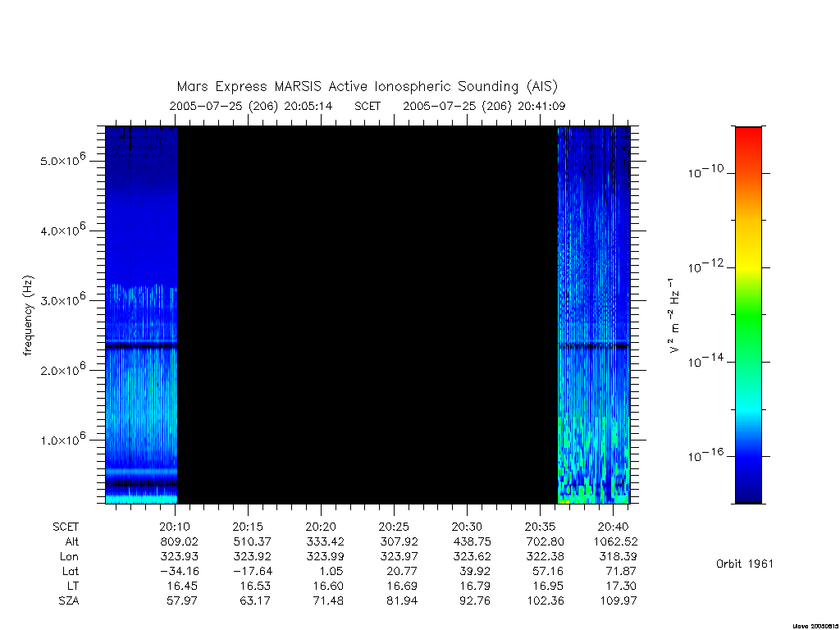Click the 20:10 time axis label
The width and height of the screenshot is (840, 630).
pos(175,527)
